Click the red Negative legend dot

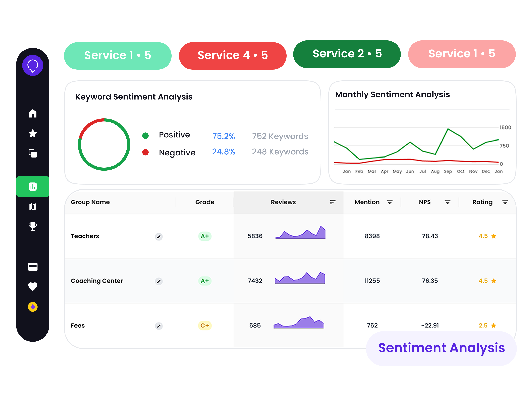click(145, 152)
